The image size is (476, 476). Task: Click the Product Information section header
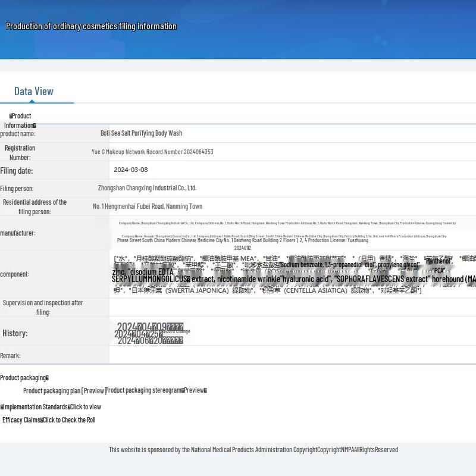click(x=20, y=120)
